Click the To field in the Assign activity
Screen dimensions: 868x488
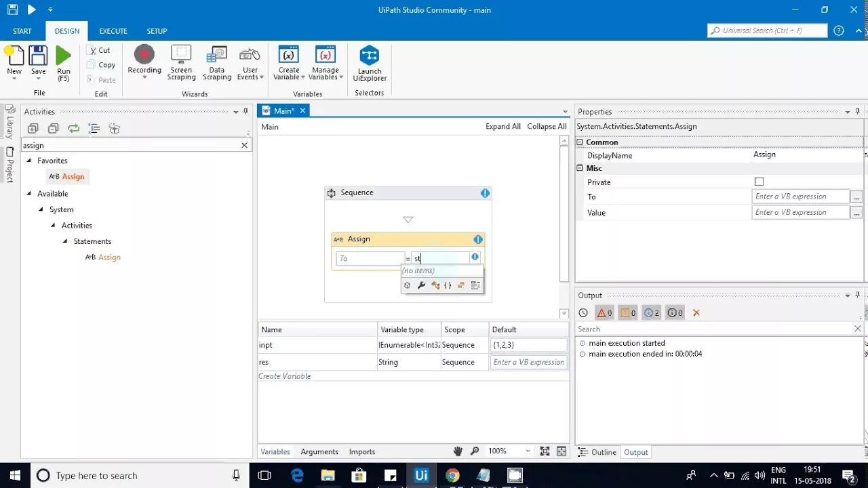pos(370,258)
